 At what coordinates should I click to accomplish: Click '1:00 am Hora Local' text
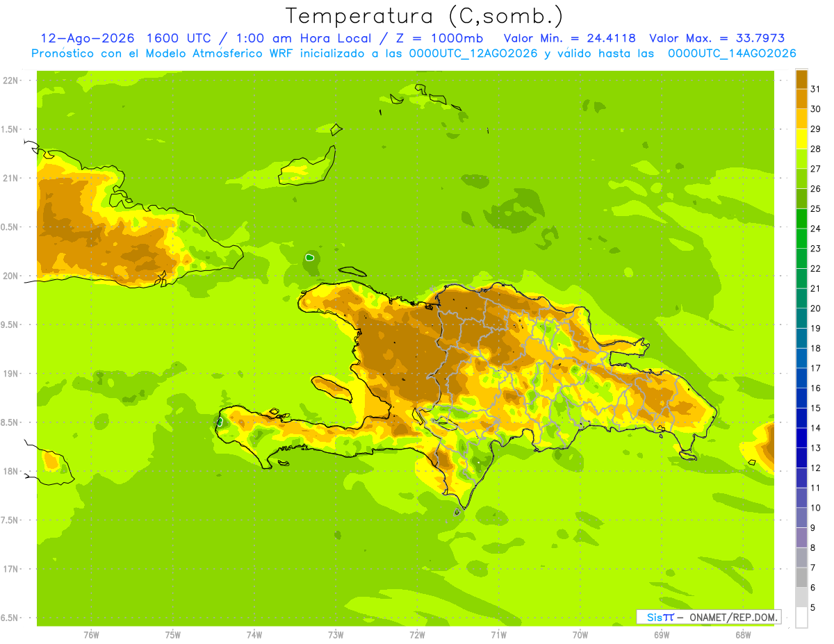pyautogui.click(x=304, y=38)
